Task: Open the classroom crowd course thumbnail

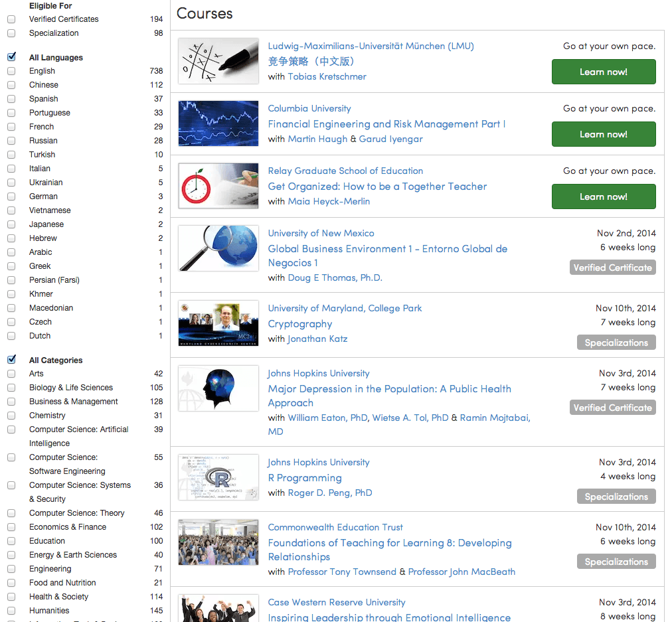Action: (x=218, y=542)
